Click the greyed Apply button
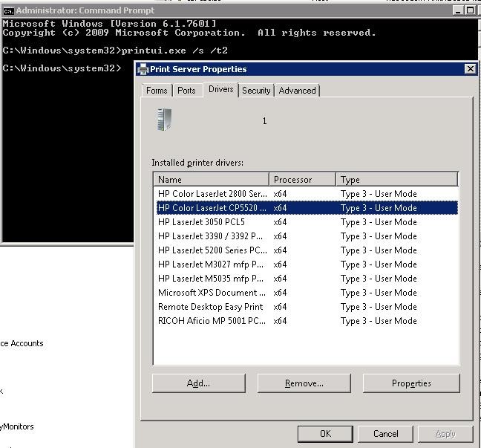This screenshot has height=448, width=481. (445, 434)
